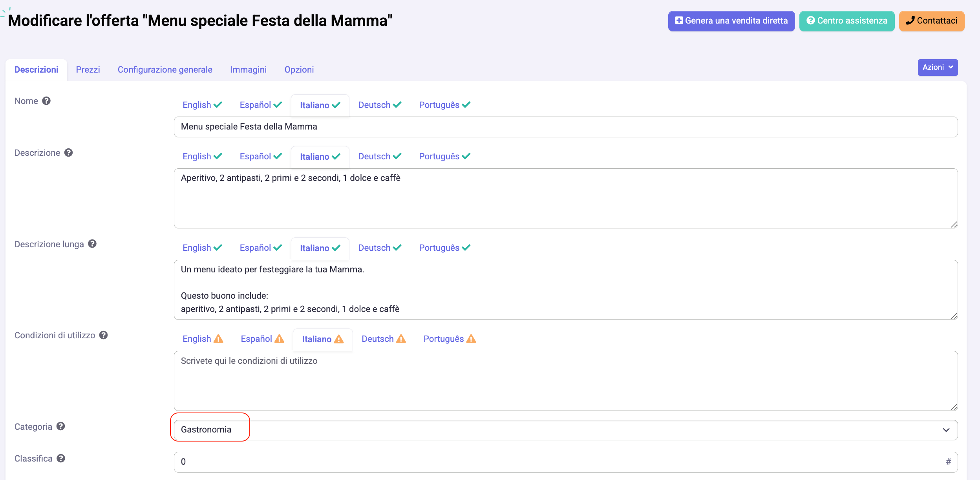Expand the Gastronomia category dropdown
The image size is (980, 480).
[x=565, y=430]
